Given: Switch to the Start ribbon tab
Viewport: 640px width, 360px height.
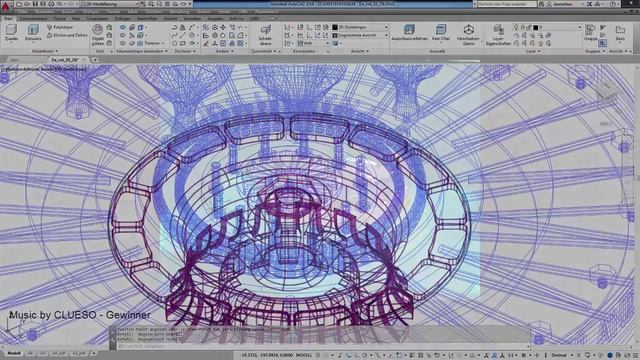Looking at the screenshot, I should [x=8, y=18].
